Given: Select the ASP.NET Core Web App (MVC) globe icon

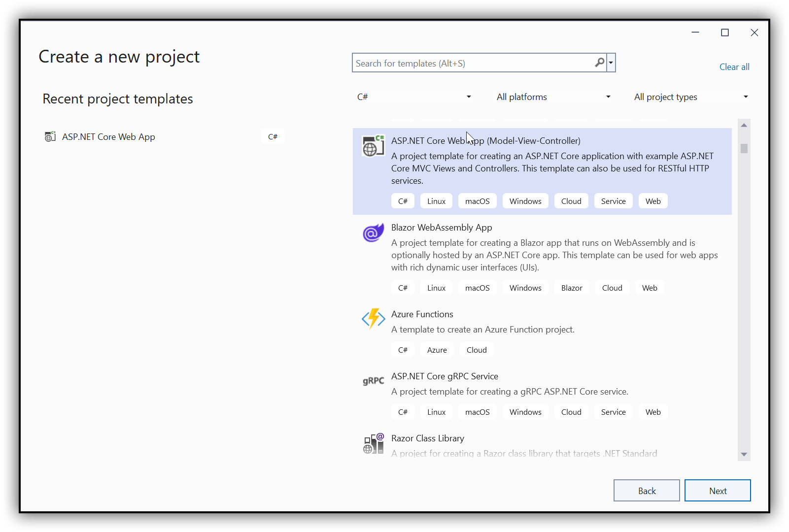Looking at the screenshot, I should (373, 146).
